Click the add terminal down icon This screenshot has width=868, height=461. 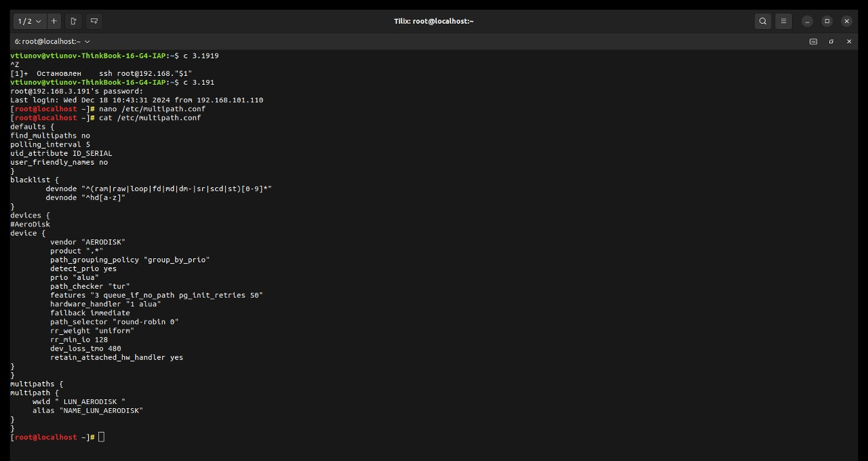click(x=94, y=21)
